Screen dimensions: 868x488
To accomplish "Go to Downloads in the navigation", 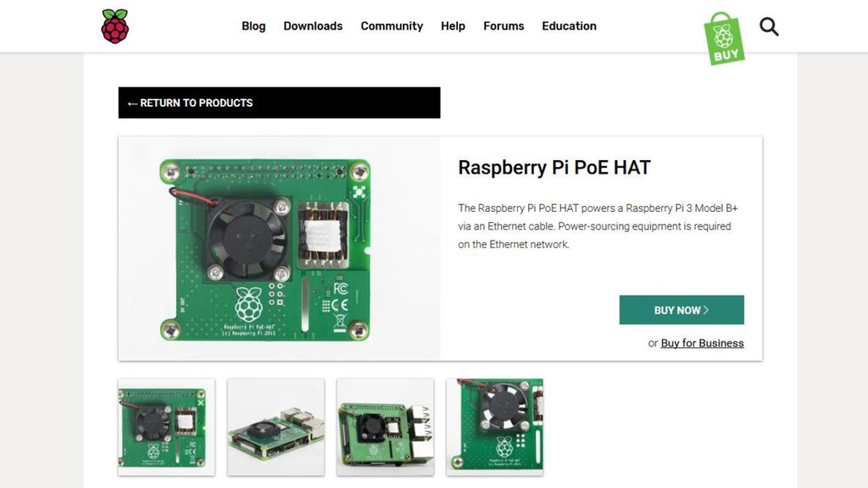I will [x=313, y=26].
